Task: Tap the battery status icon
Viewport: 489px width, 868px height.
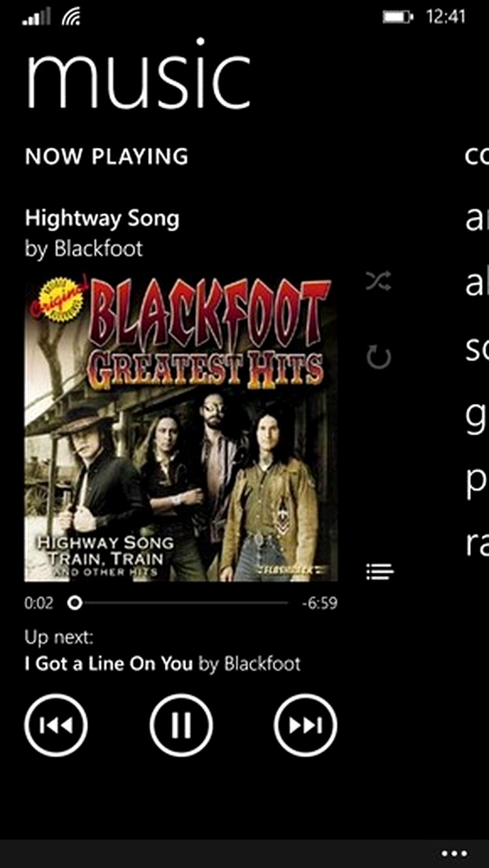Action: (398, 18)
